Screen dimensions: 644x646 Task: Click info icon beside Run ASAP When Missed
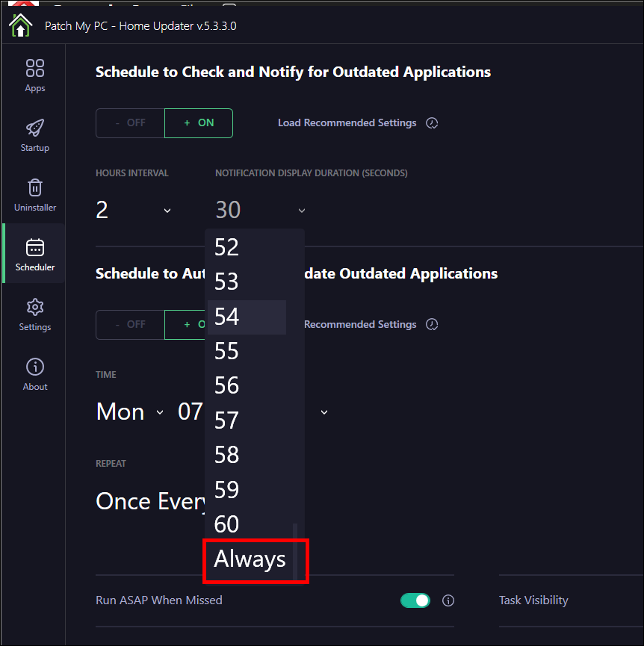[x=448, y=600]
